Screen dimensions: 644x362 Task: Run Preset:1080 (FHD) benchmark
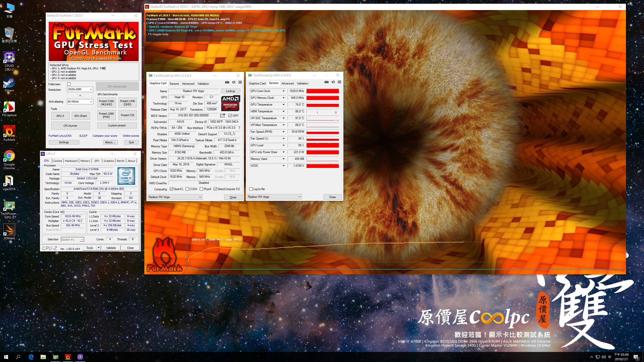(106, 115)
